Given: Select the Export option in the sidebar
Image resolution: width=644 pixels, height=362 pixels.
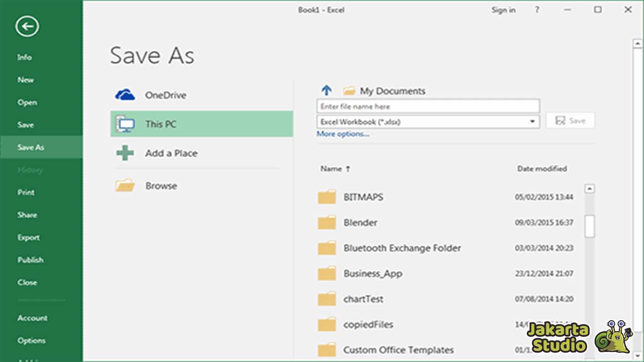Looking at the screenshot, I should [28, 237].
